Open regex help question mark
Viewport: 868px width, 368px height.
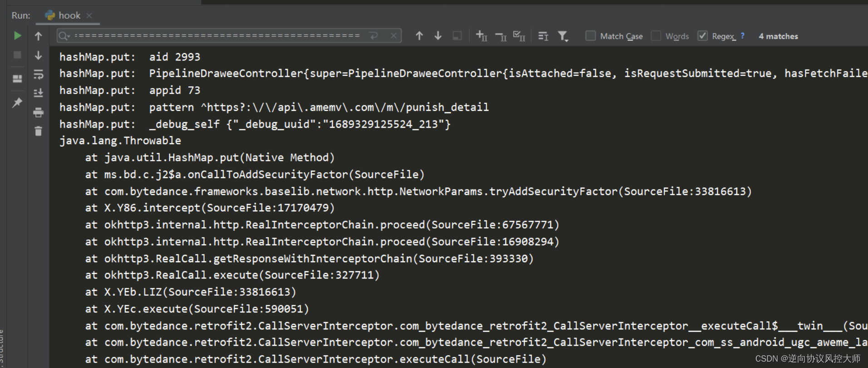[x=742, y=35]
